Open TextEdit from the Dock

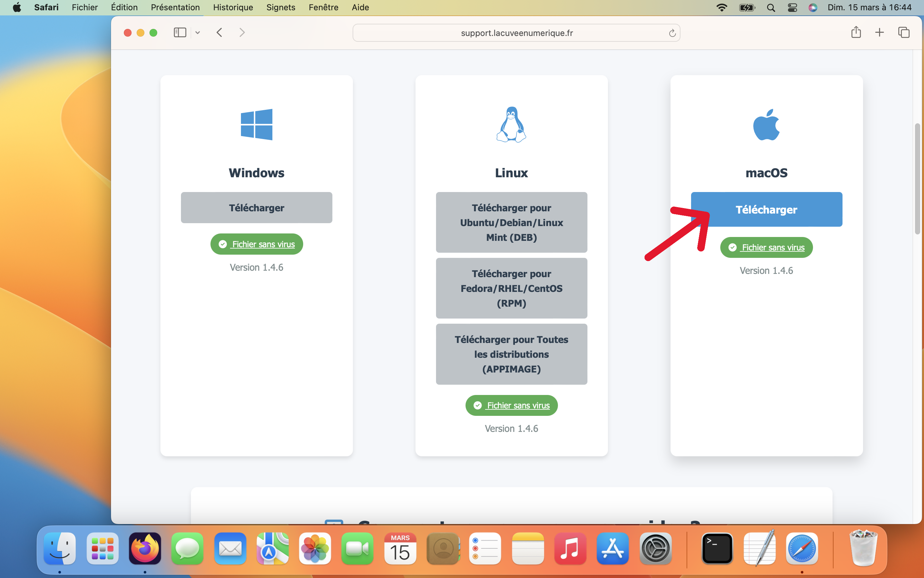(x=760, y=548)
